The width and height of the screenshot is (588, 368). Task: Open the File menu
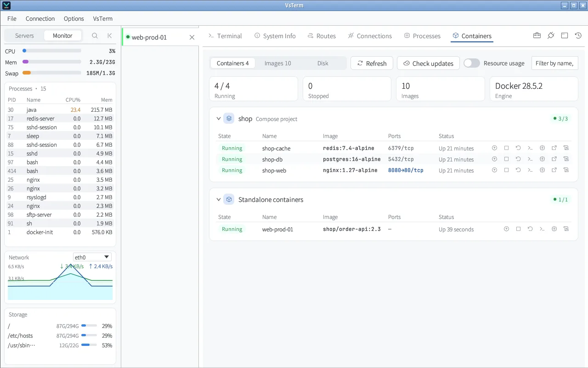[12, 18]
